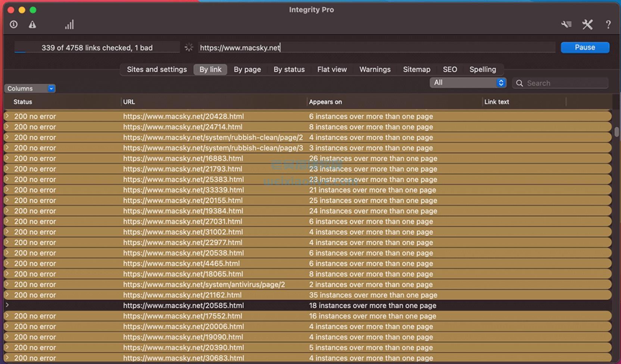Click the links checked progress bar
Screen dimensions: 621x364
97,48
